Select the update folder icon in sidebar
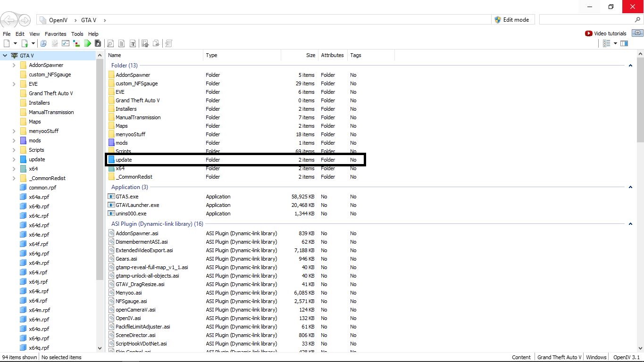644x362 pixels. pos(23,159)
